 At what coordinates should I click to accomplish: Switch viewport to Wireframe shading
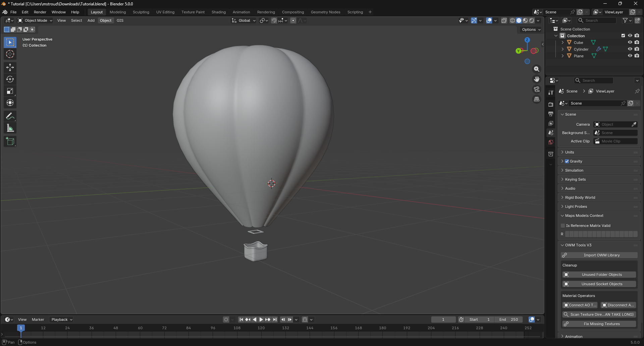tap(512, 20)
